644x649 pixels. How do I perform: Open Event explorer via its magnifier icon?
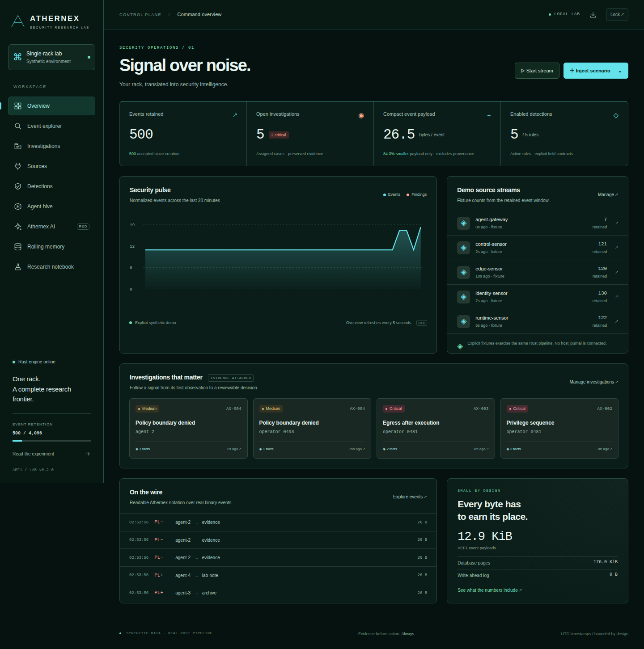18,126
